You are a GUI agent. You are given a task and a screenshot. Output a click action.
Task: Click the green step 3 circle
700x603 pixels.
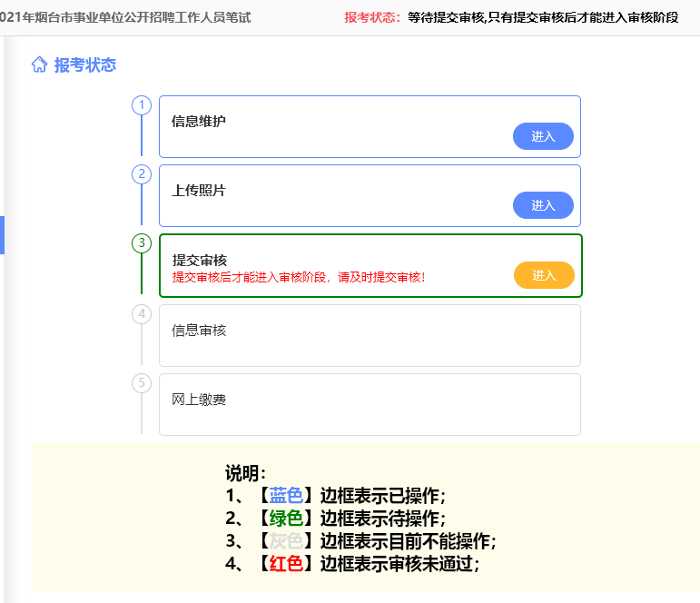click(142, 243)
